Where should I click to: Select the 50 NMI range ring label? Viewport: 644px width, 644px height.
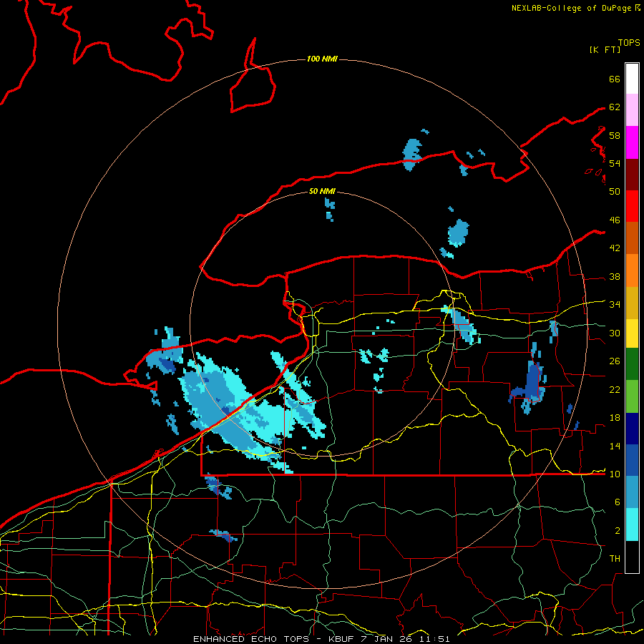click(322, 191)
